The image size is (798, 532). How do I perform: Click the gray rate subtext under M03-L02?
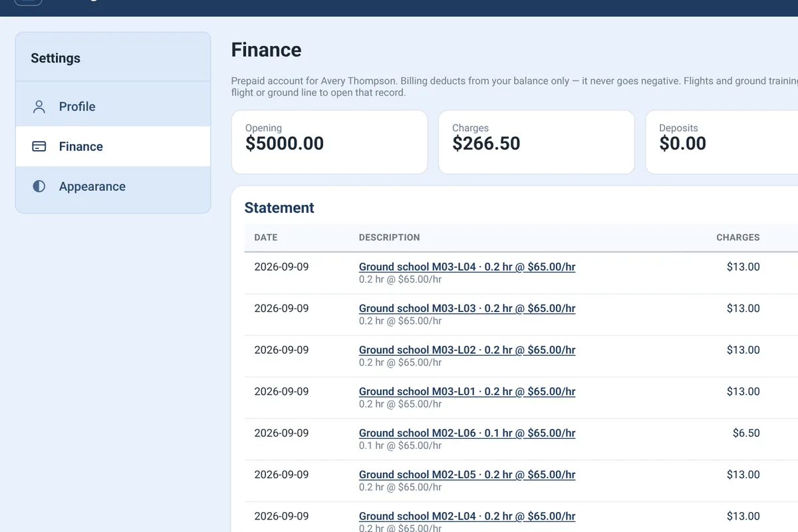pyautogui.click(x=400, y=362)
